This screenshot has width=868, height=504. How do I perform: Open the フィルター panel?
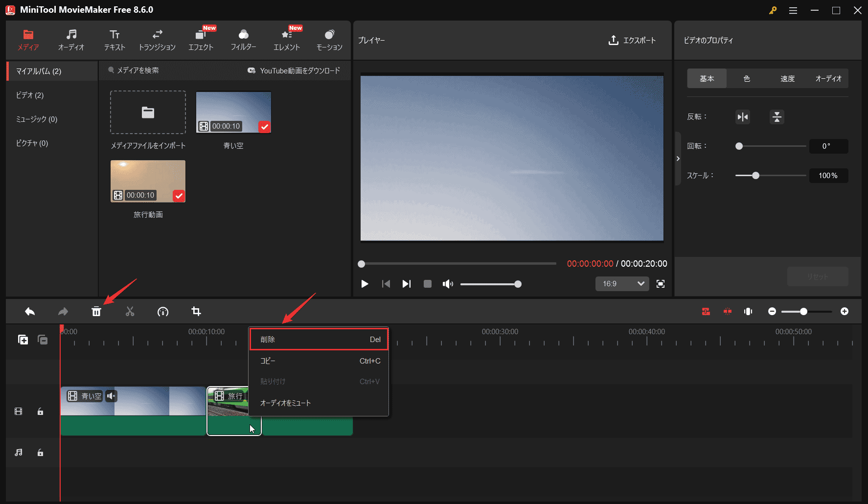tap(243, 39)
